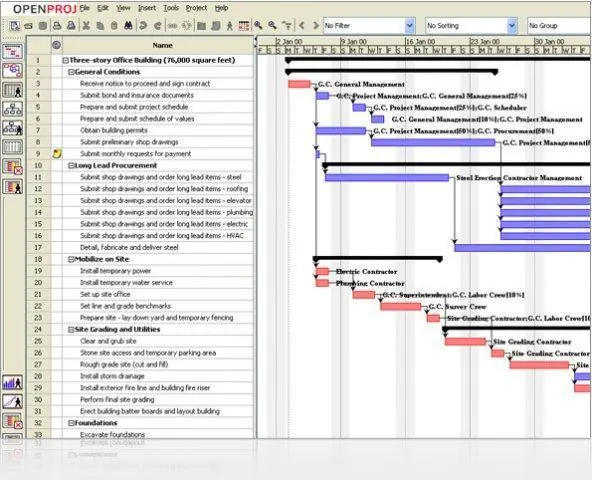Click the scroll forward arrow in toolbar

316,26
